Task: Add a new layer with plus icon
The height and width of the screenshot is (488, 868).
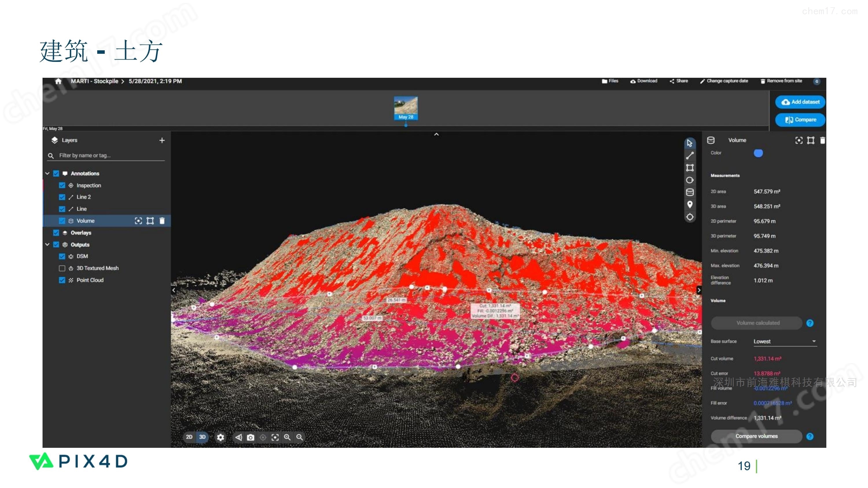Action: (x=162, y=140)
